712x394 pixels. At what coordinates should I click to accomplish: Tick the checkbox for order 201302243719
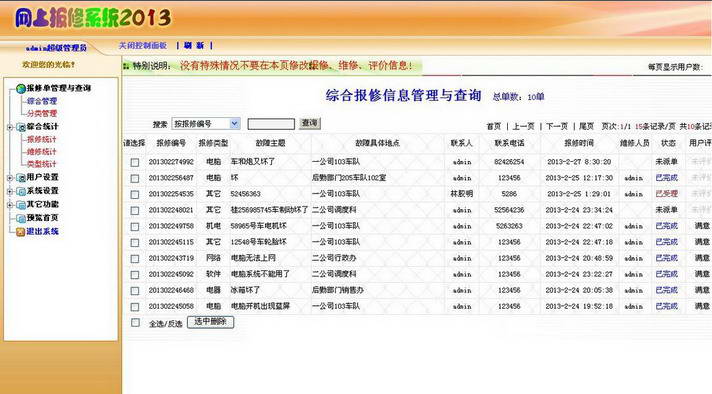click(135, 258)
